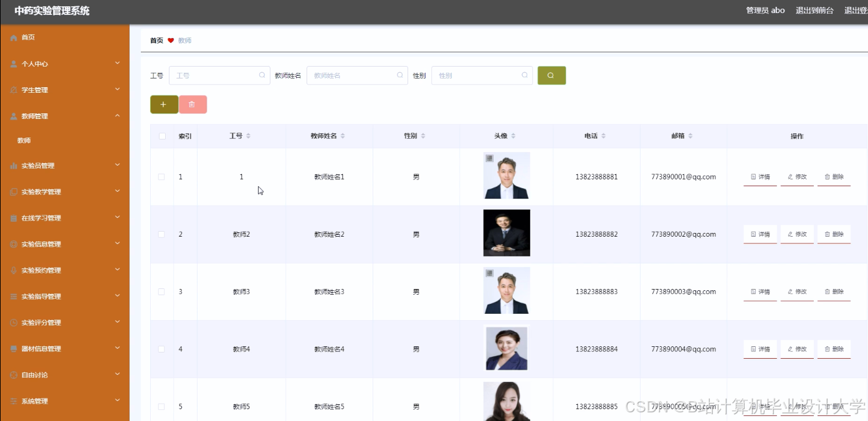Check the checkbox for row 教师姓名5
This screenshot has width=868, height=421.
click(161, 407)
